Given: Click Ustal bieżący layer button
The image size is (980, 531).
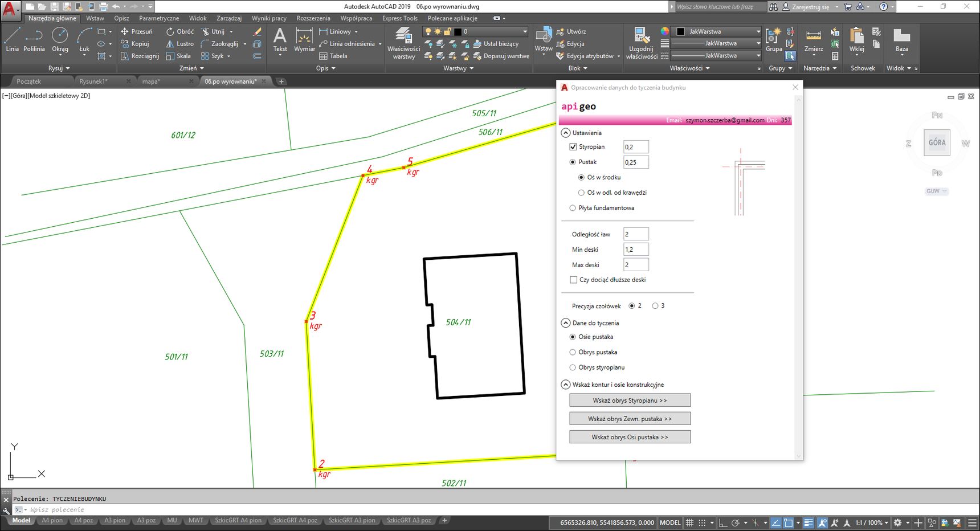Looking at the screenshot, I should (x=496, y=44).
